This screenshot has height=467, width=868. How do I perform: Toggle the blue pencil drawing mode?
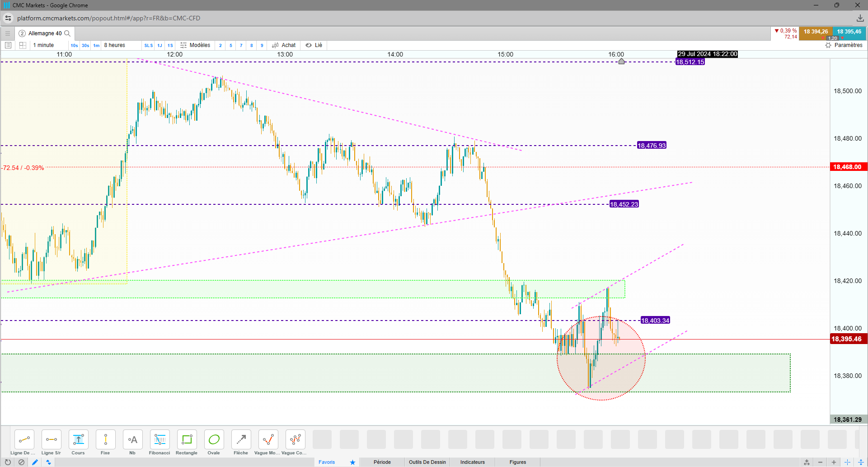[x=35, y=462]
